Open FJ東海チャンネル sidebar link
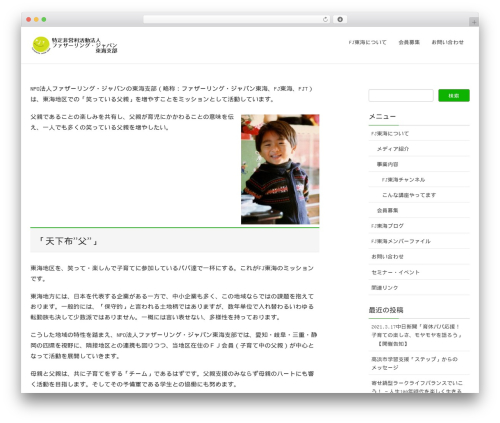 pyautogui.click(x=403, y=180)
